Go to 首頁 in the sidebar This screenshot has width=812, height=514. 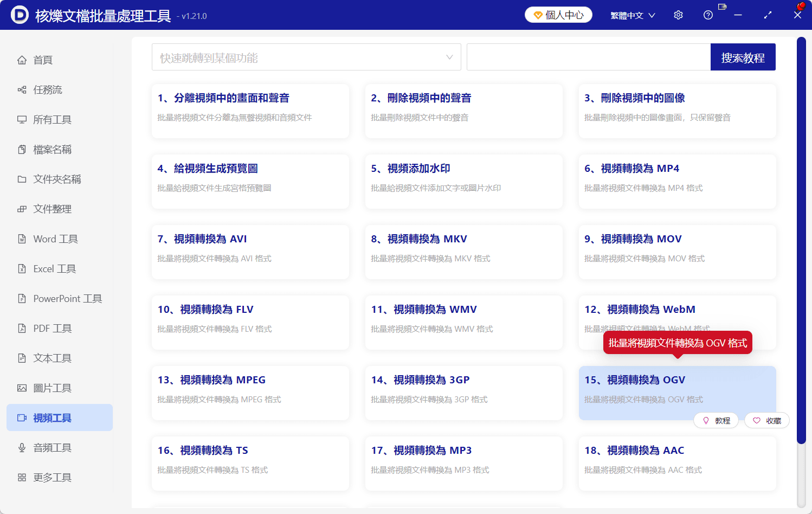tap(60, 60)
